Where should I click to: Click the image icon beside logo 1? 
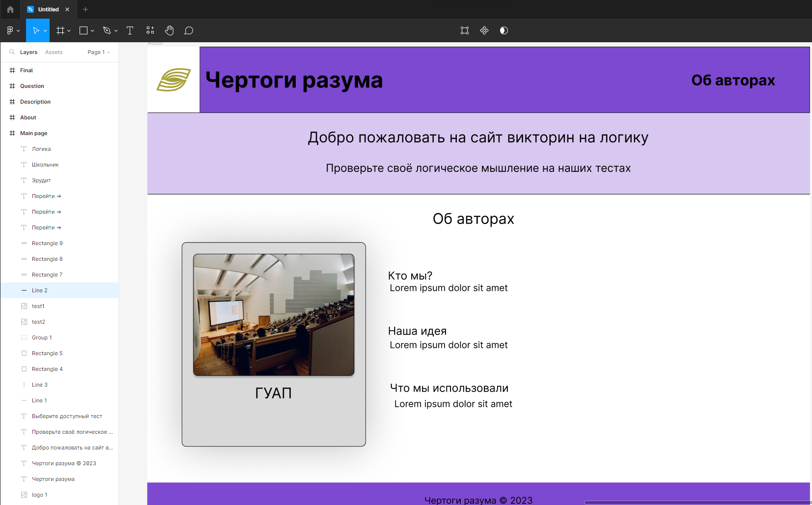point(24,495)
